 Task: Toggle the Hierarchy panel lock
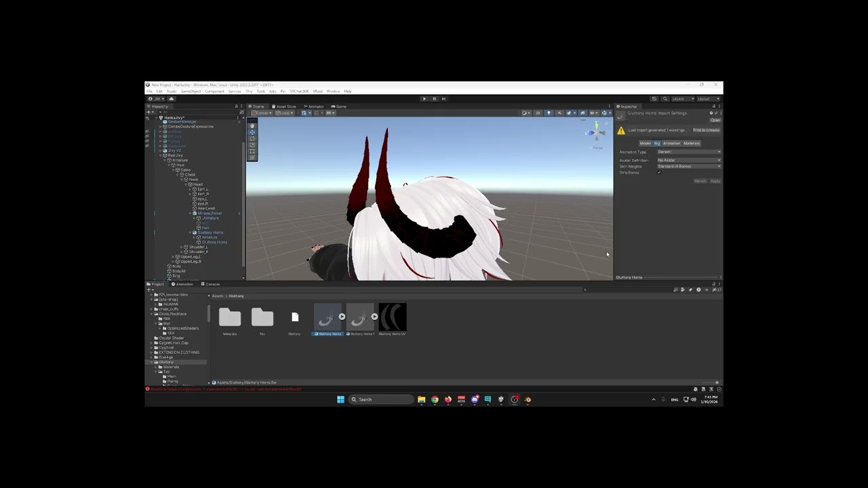[x=236, y=106]
